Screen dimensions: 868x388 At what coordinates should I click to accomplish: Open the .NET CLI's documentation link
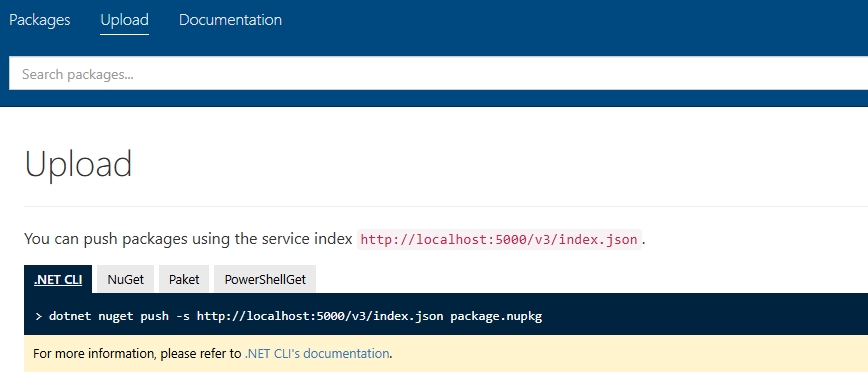coord(317,354)
